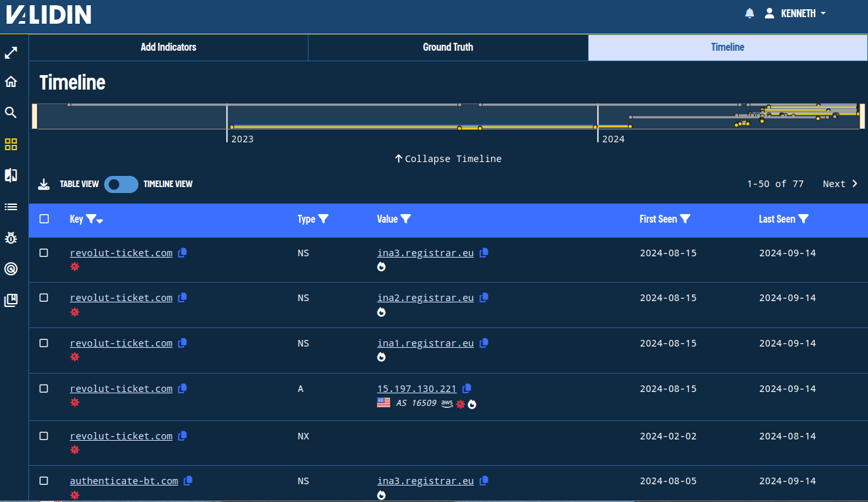The width and height of the screenshot is (868, 502).
Task: Click the download export icon beside Table View
Action: [44, 184]
